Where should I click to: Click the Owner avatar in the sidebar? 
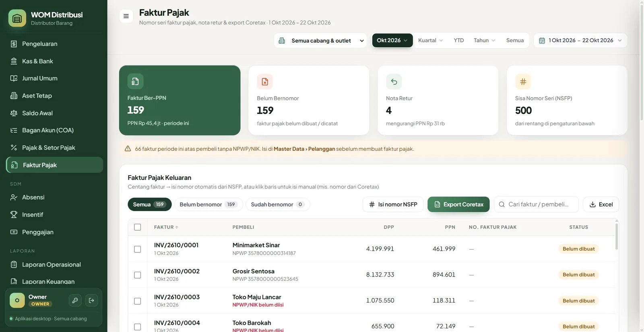tap(17, 300)
